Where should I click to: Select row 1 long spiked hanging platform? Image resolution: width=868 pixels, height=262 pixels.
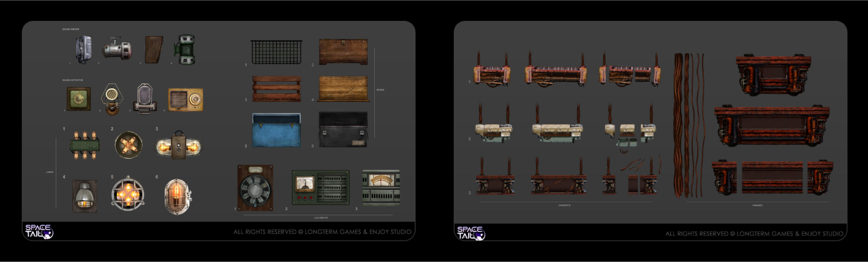[556, 71]
